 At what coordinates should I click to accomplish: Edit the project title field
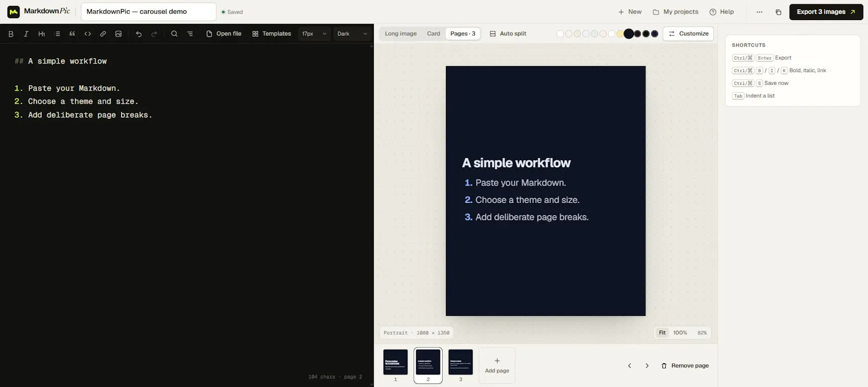[x=149, y=12]
